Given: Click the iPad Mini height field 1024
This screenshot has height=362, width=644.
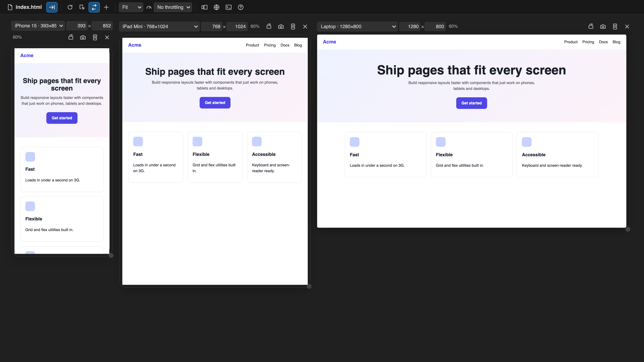Looking at the screenshot, I should point(237,27).
